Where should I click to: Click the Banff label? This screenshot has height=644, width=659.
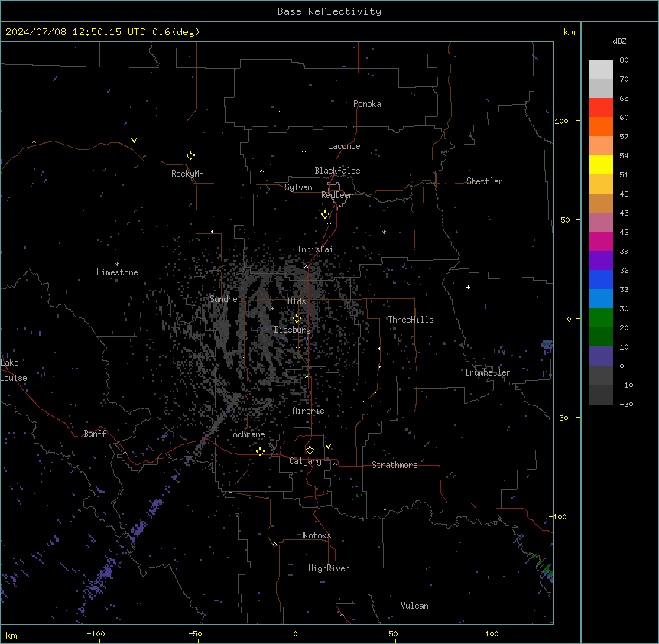[95, 434]
